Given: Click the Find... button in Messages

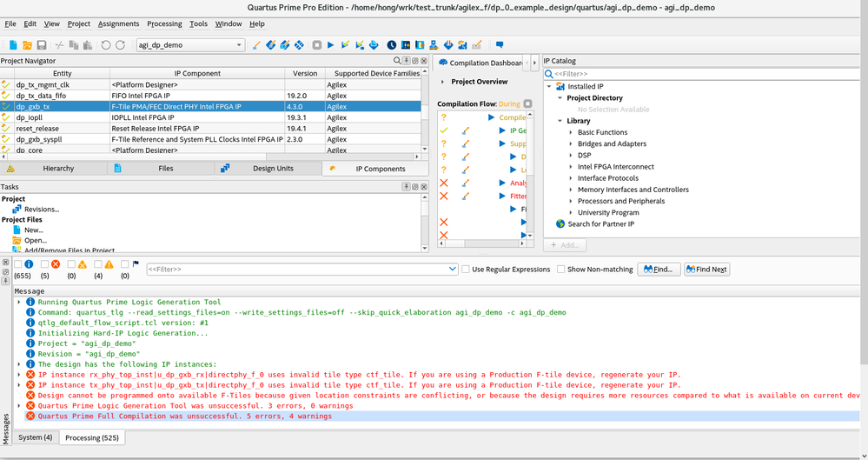Looking at the screenshot, I should 659,270.
